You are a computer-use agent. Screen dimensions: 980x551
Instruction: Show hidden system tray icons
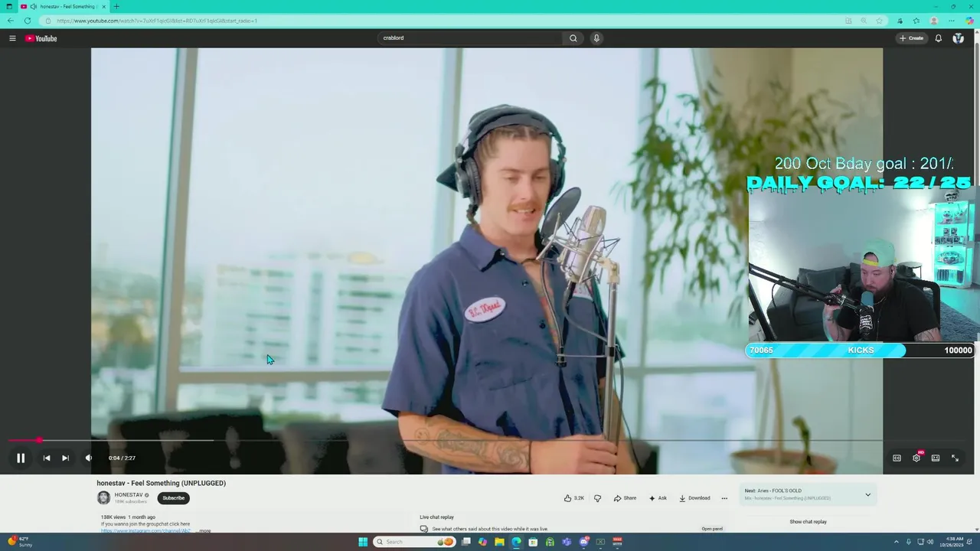click(896, 542)
